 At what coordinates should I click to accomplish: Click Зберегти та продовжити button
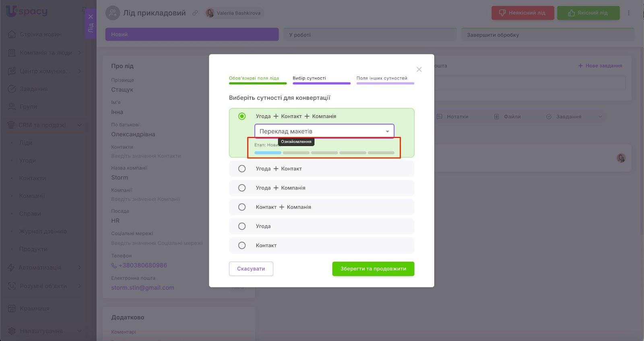tap(373, 269)
